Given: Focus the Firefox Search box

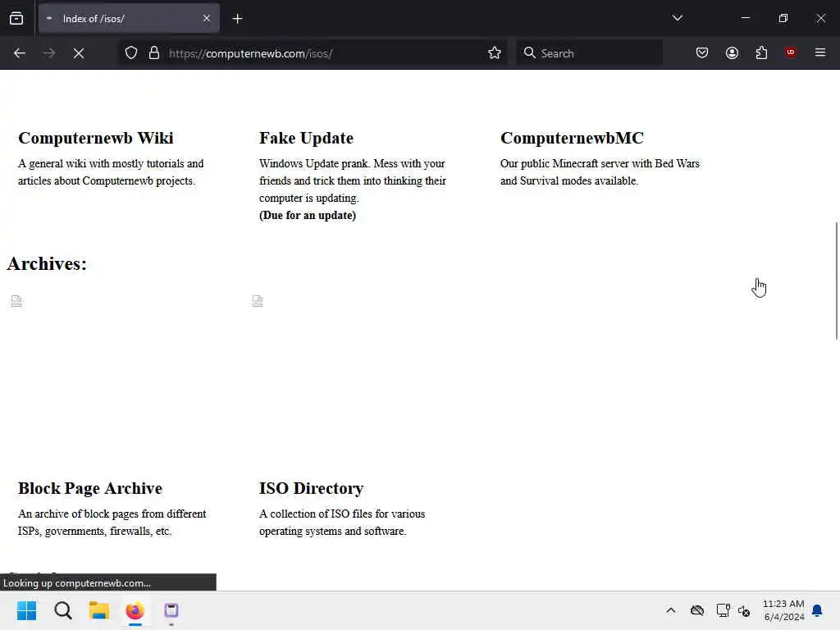Looking at the screenshot, I should [x=589, y=53].
